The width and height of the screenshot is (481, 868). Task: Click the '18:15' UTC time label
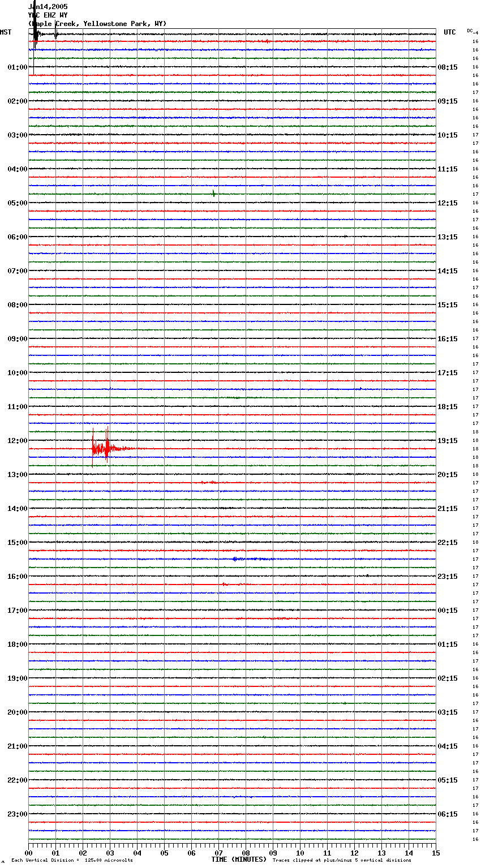(448, 407)
